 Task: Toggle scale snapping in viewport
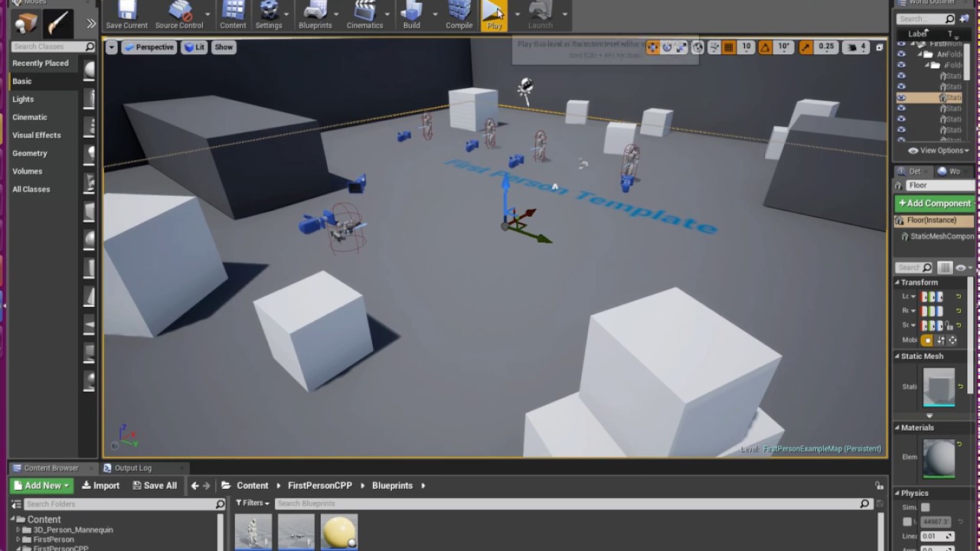point(805,47)
